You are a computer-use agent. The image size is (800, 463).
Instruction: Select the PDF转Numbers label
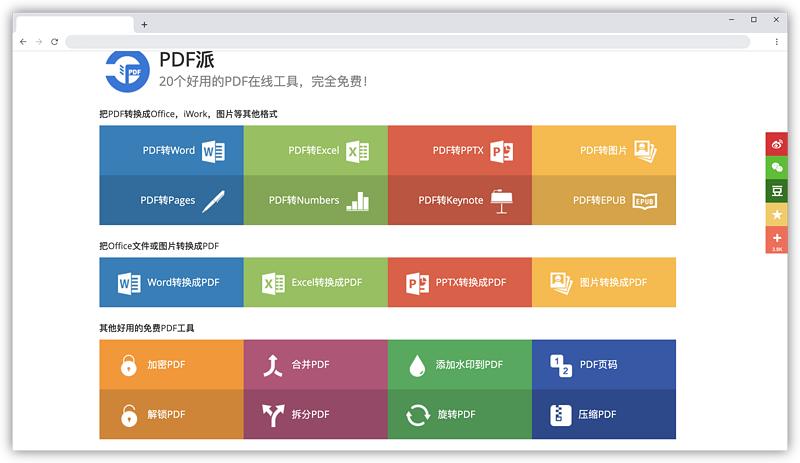304,200
